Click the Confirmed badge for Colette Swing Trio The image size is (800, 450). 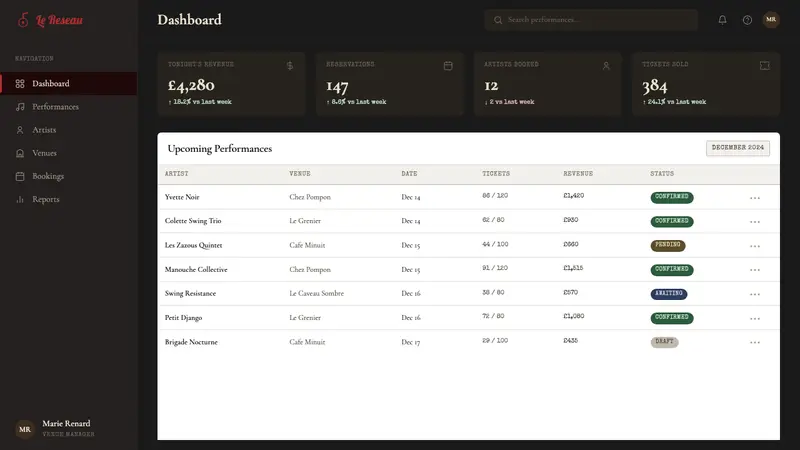[x=671, y=221]
